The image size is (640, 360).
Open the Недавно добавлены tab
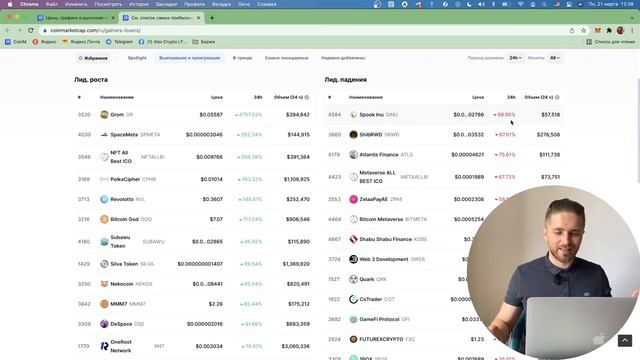343,58
